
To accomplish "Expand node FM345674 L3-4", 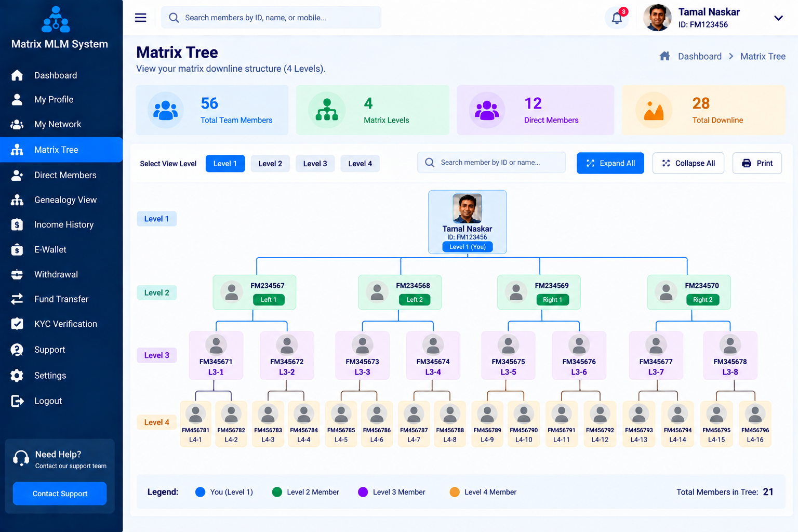I will click(x=433, y=355).
